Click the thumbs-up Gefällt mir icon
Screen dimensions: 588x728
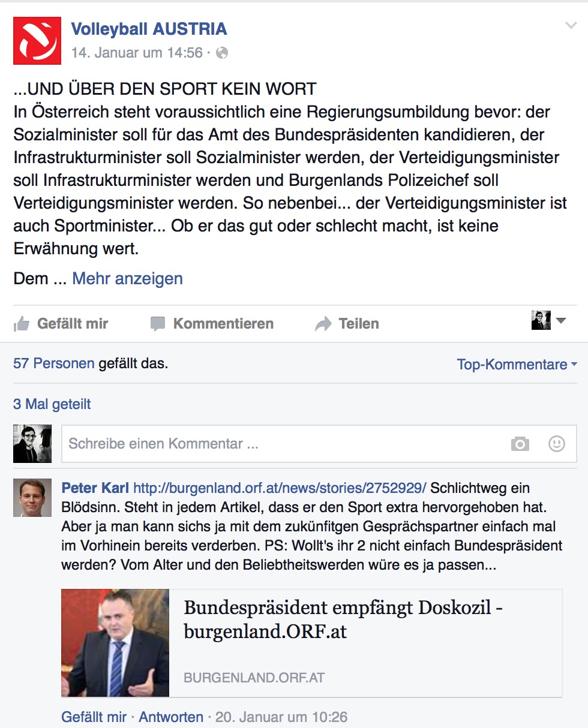[x=22, y=324]
